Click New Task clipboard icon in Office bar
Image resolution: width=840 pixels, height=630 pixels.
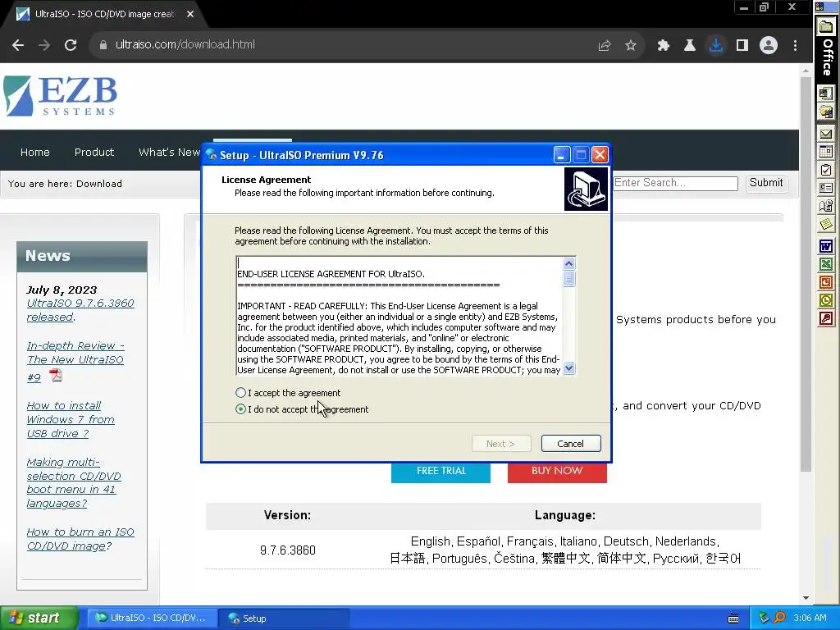pos(825,170)
